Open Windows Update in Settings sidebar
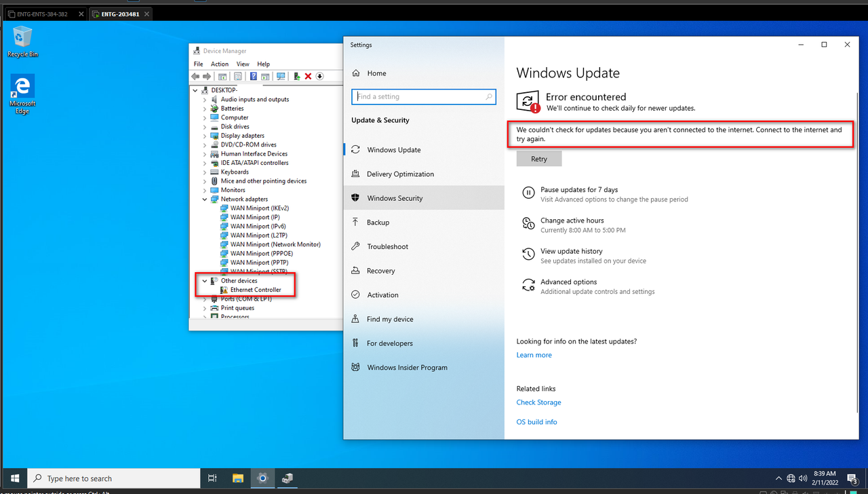Screen dimensions: 868x494 [x=424, y=150]
